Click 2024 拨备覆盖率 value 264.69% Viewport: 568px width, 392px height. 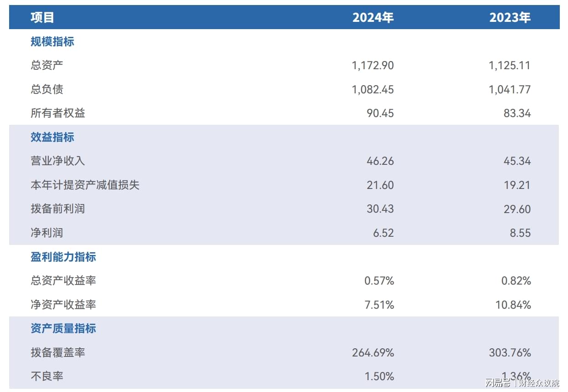pos(373,352)
